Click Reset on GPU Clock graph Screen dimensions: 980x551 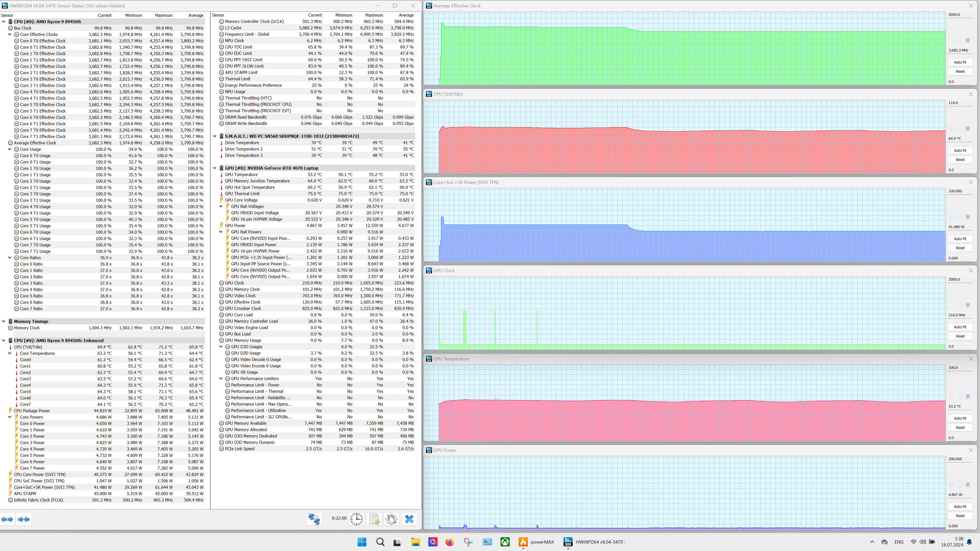[x=960, y=336]
